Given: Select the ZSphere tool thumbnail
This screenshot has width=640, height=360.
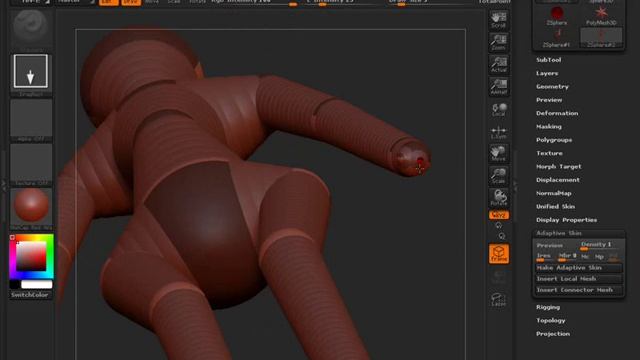Looking at the screenshot, I should [557, 16].
